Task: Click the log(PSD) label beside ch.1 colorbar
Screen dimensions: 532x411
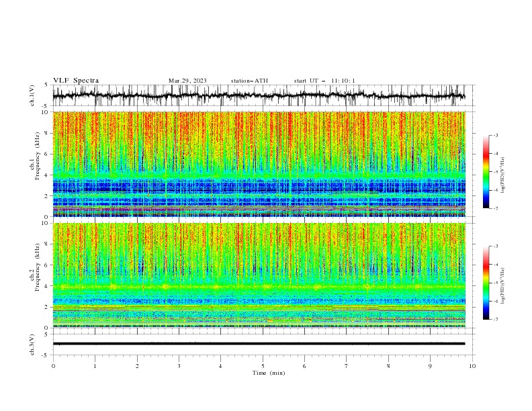Action: (x=502, y=175)
